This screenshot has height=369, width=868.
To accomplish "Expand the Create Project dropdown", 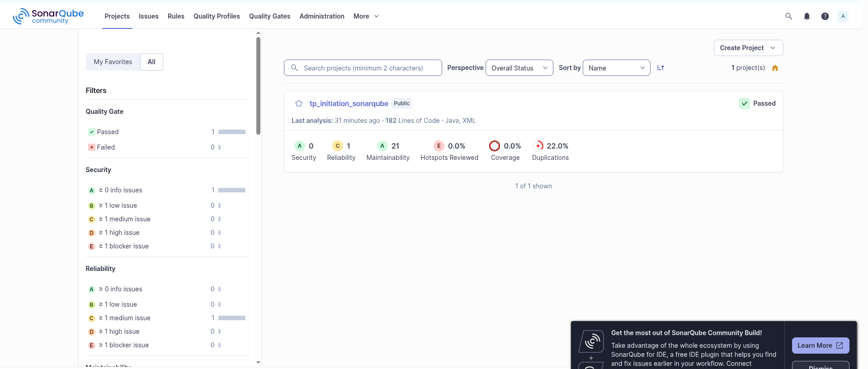I will tap(749, 48).
